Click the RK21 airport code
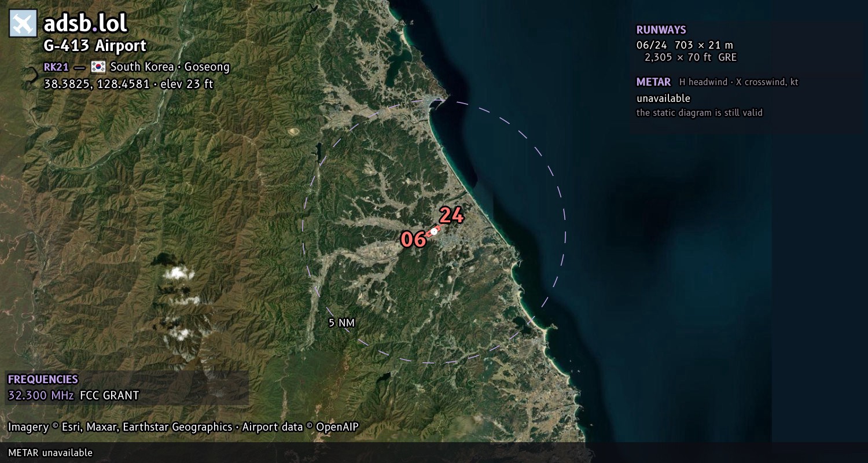This screenshot has width=868, height=463. click(x=56, y=67)
